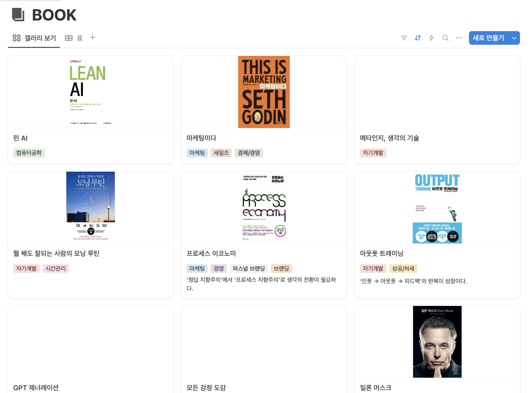Click the 성공/처세 tag

(403, 269)
